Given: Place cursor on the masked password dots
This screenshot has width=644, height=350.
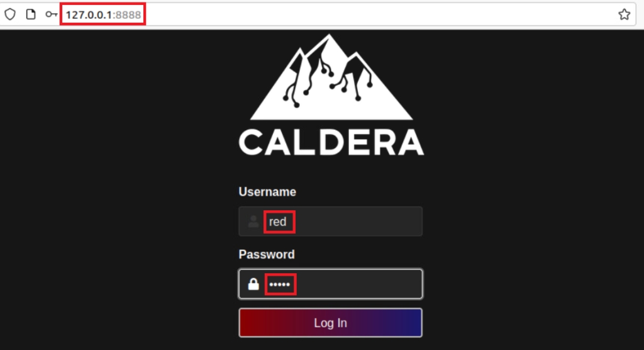Looking at the screenshot, I should click(x=280, y=285).
